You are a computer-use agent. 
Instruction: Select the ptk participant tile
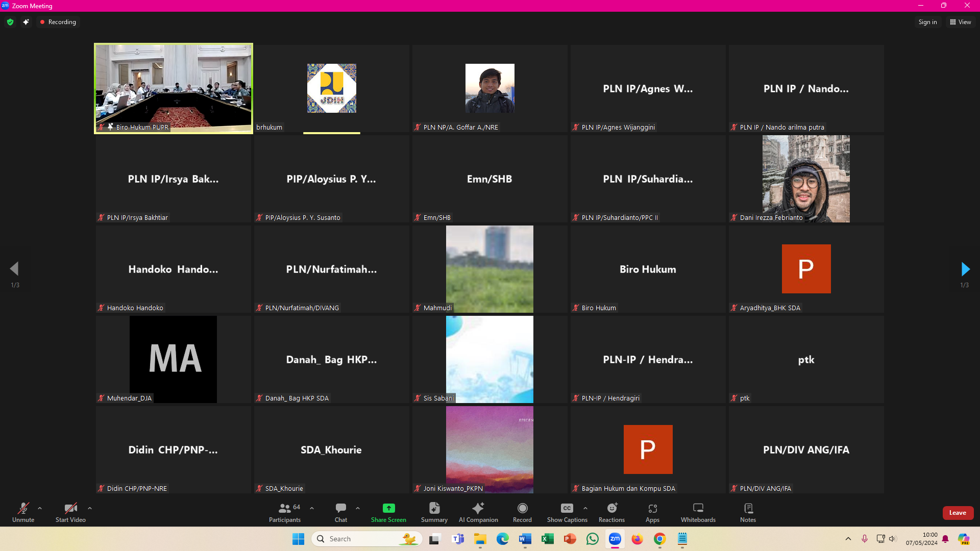(x=806, y=359)
